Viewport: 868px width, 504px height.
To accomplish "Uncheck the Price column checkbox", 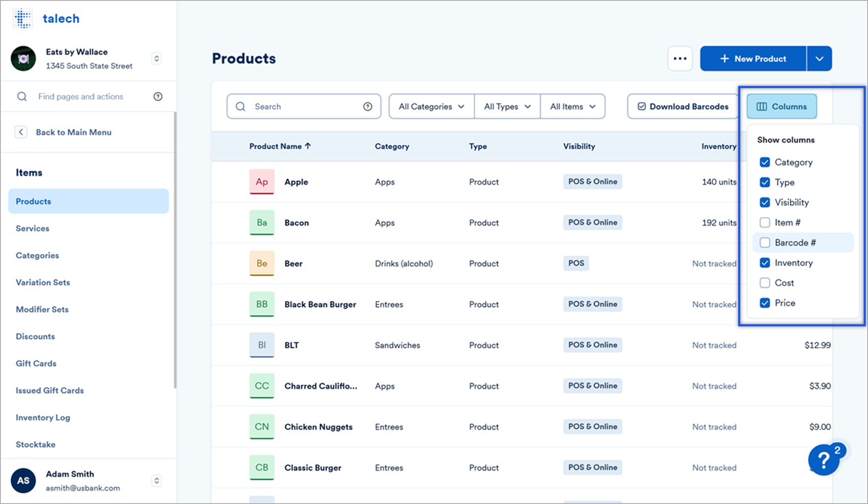I will click(765, 303).
